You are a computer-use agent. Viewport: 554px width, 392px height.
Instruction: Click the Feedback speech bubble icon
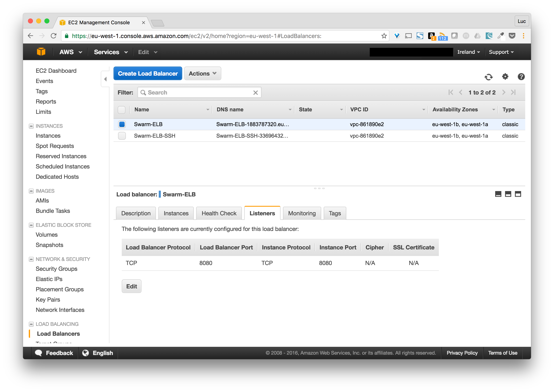(x=38, y=353)
